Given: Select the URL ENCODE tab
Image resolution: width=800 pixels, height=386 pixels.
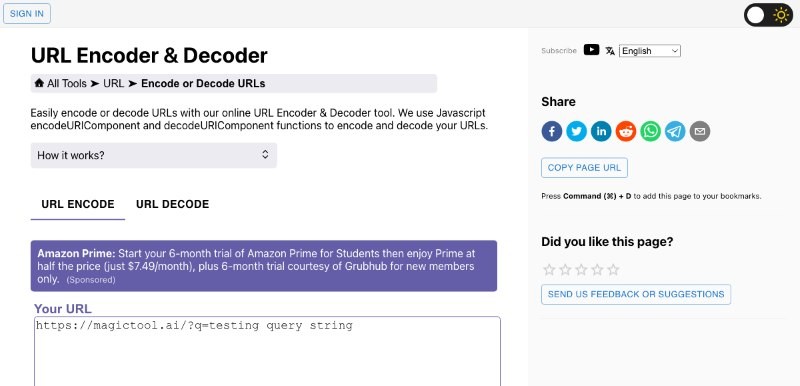Looking at the screenshot, I should coord(78,204).
